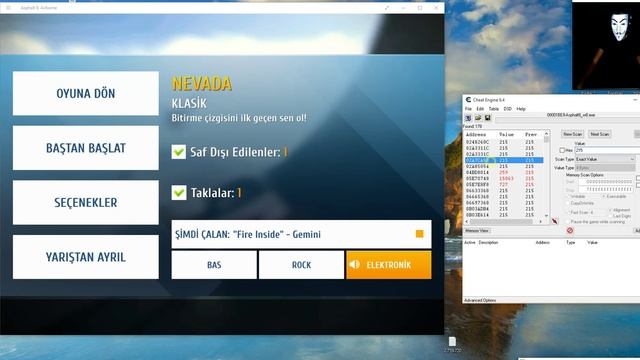Open Cheat Engine File menu

click(x=468, y=109)
